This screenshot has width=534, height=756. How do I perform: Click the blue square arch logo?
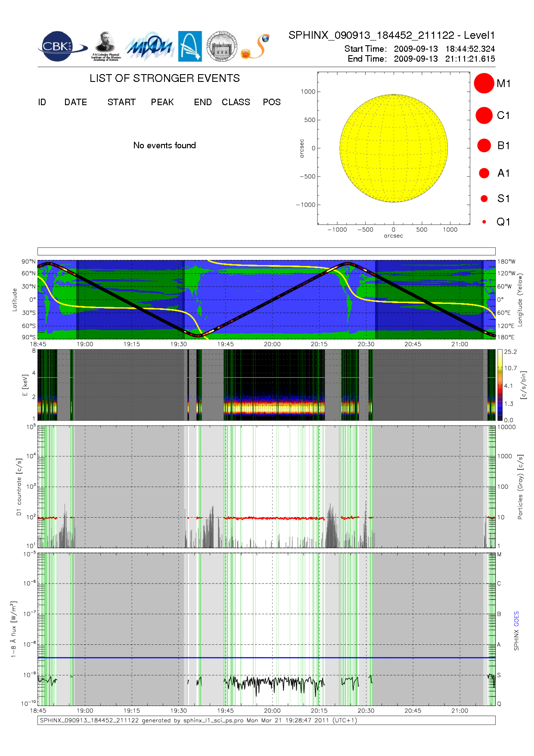(x=190, y=46)
